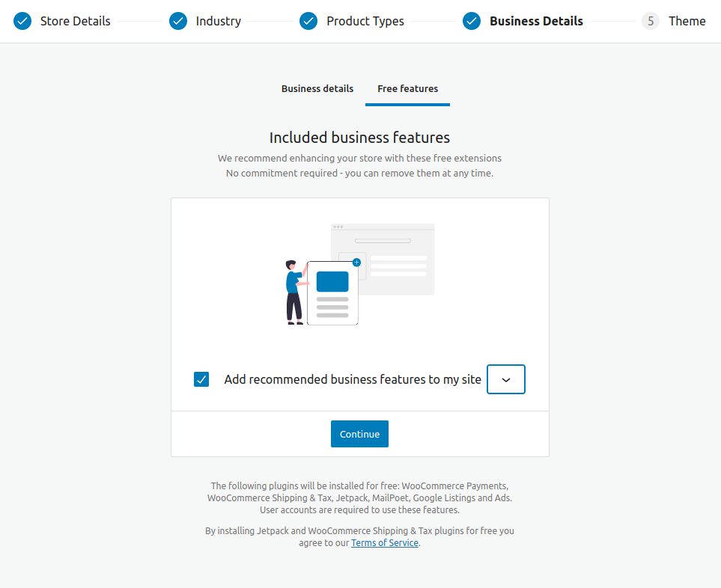Switch to the Business details tab
Screen dimensions: 721x588
pyautogui.click(x=317, y=89)
